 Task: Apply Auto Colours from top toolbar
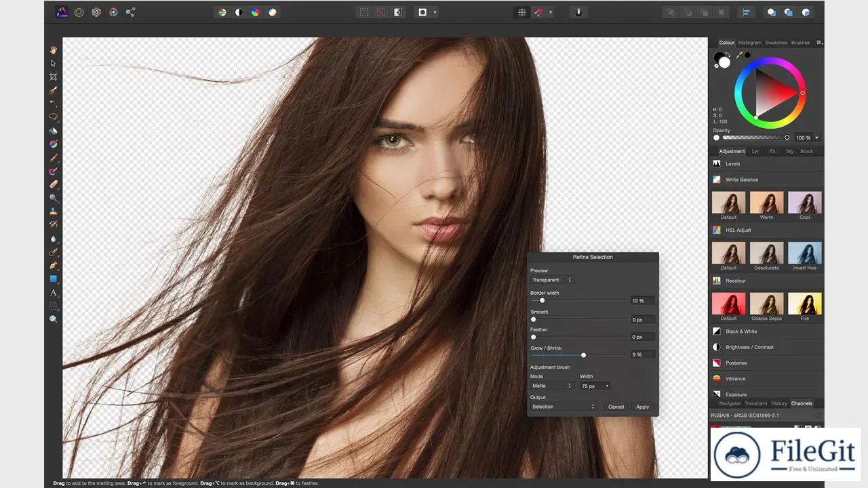[256, 12]
